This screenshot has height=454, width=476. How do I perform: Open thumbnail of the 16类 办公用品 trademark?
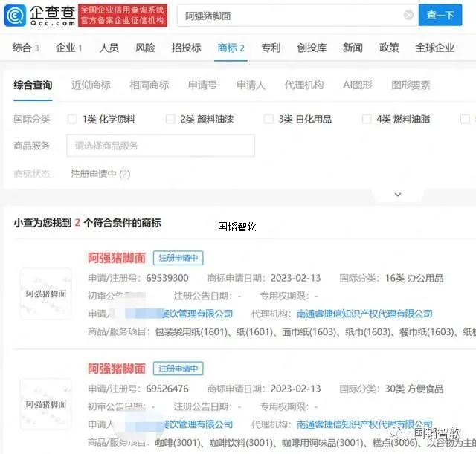46,294
